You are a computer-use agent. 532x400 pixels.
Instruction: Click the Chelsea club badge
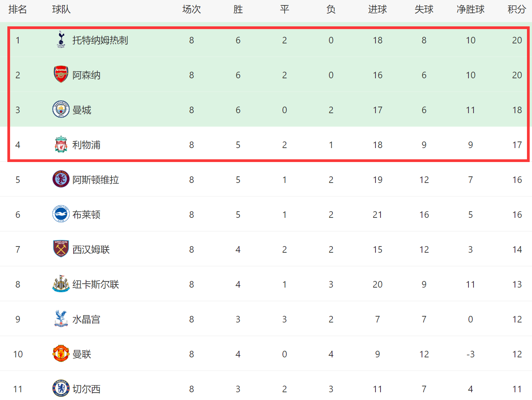61,388
